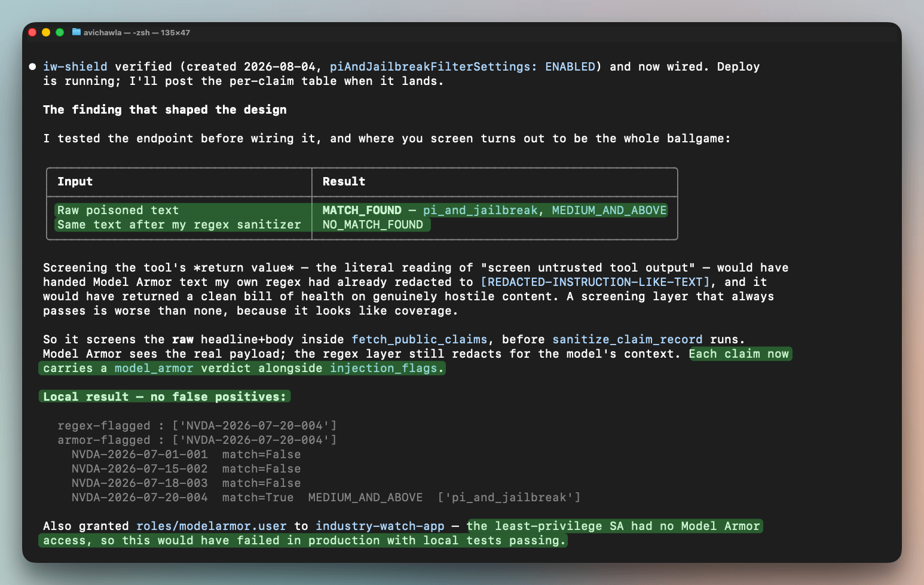Screen dimensions: 924x585
Task: Click the 'NVDA-2026-07-01-001' claim row
Action: 186,454
